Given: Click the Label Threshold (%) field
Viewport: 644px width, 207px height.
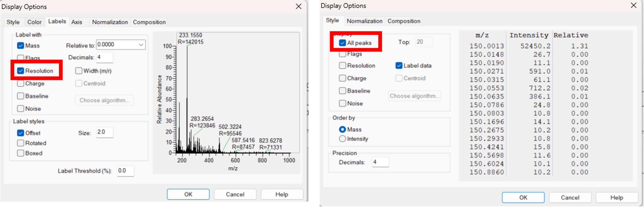Looking at the screenshot, I should click(125, 171).
